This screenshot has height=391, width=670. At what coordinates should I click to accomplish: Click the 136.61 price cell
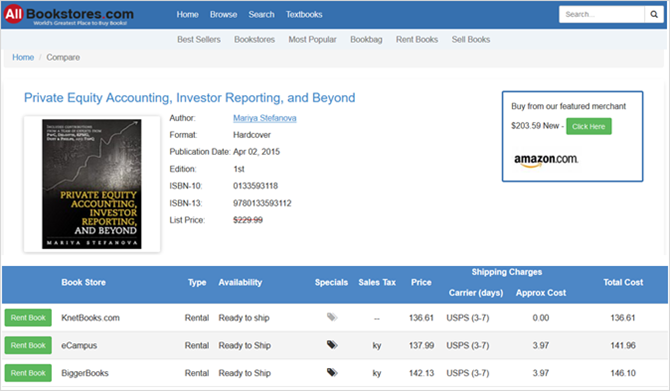pos(421,318)
